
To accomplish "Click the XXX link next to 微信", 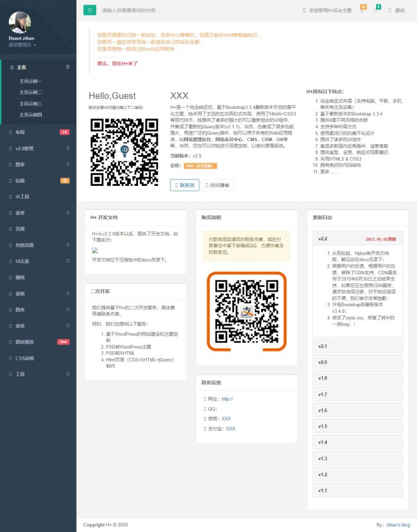I will [x=226, y=419].
